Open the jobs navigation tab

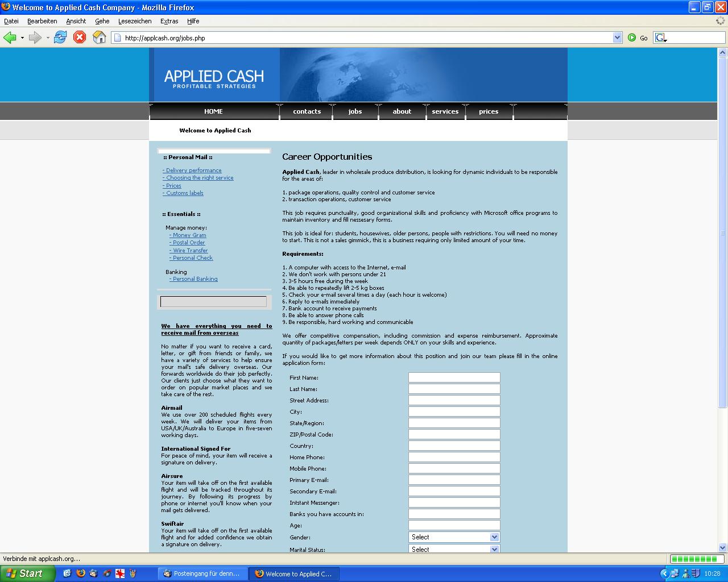pyautogui.click(x=355, y=111)
